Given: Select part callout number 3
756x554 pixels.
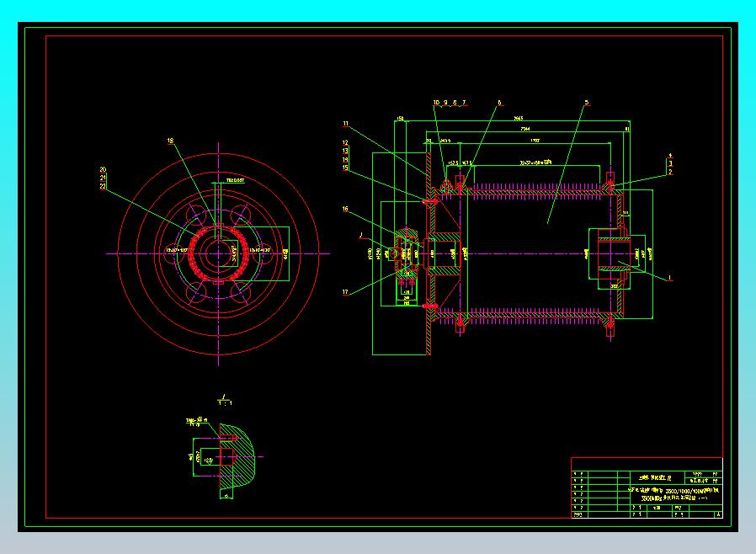Looking at the screenshot, I should (x=670, y=164).
